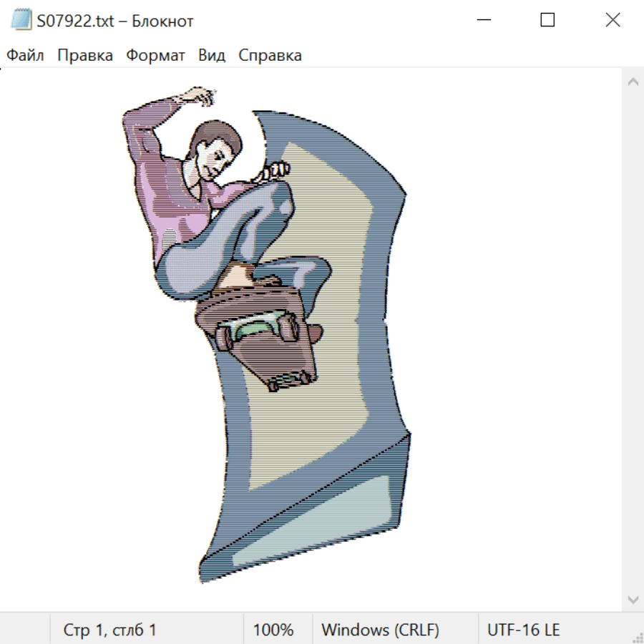
Task: Open the Формат menu
Action: tap(155, 56)
